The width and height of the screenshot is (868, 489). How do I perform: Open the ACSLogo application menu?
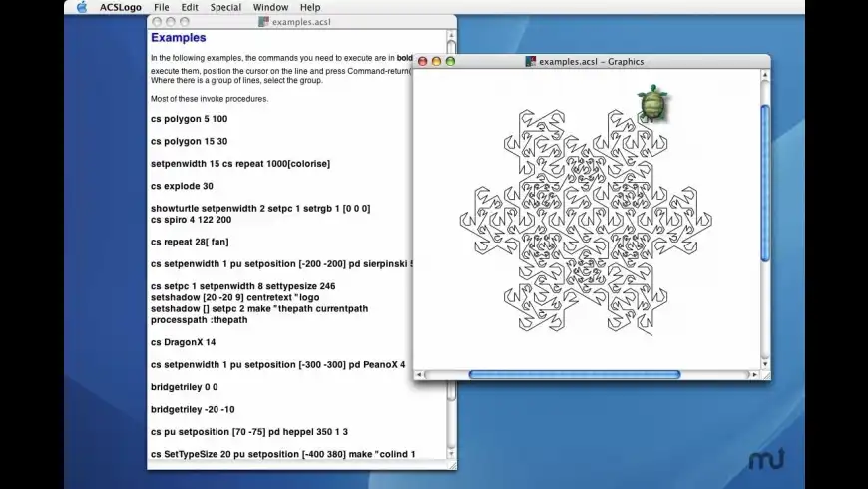tap(120, 7)
